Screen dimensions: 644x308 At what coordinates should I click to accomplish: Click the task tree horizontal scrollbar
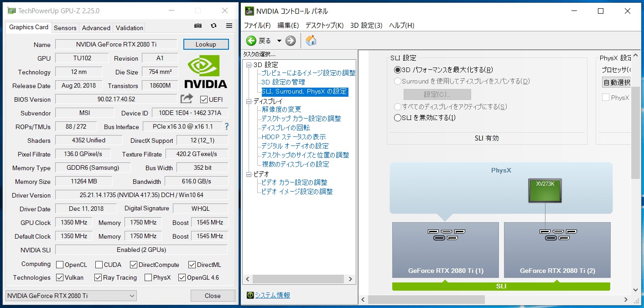[x=299, y=279]
